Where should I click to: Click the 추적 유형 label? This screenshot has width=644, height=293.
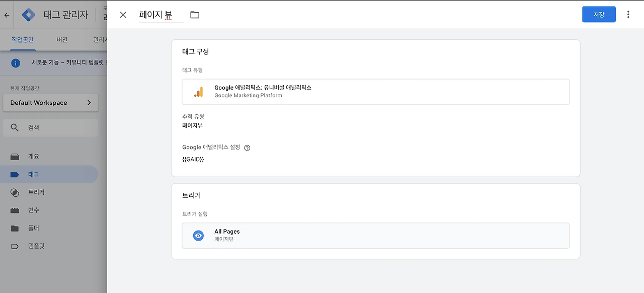click(x=193, y=117)
